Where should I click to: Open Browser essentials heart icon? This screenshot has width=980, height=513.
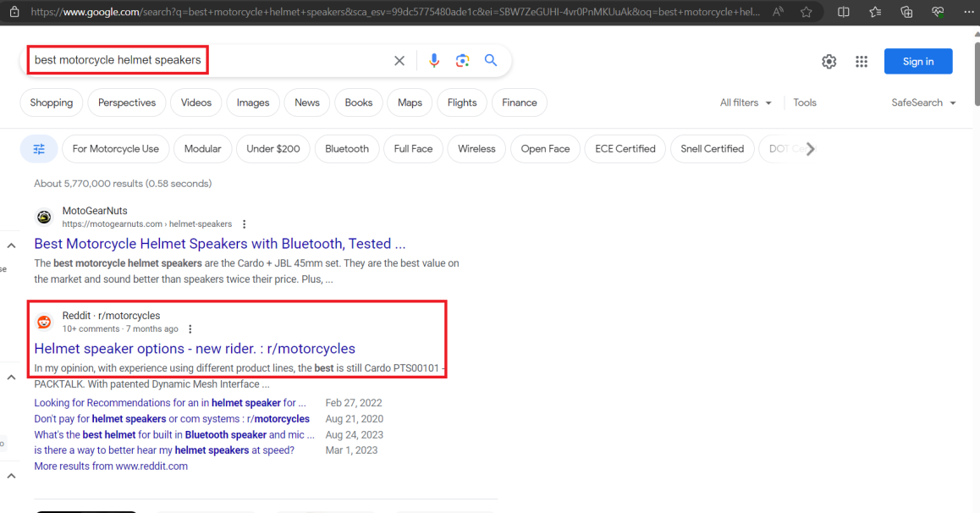938,12
